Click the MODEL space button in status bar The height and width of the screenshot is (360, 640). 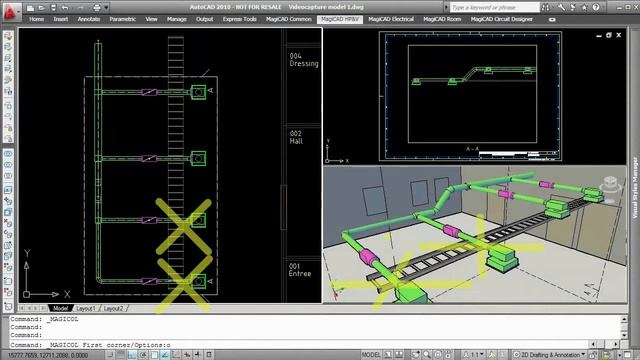point(371,355)
